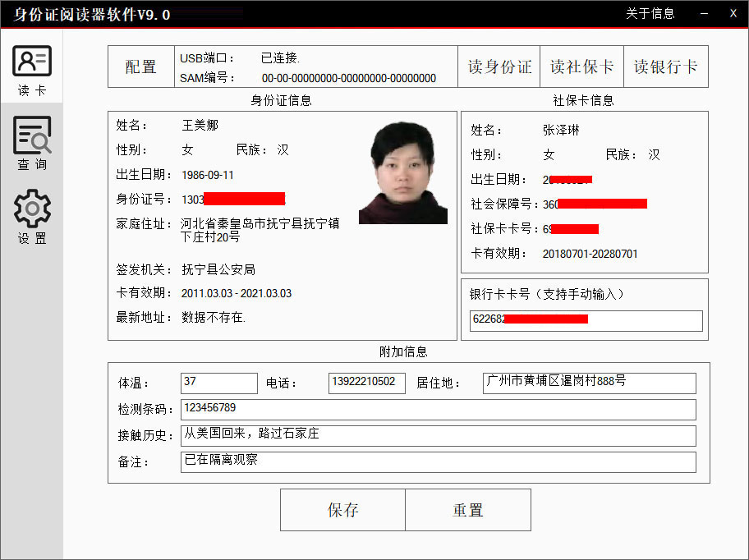
Task: Click the 配置 configuration button
Action: pyautogui.click(x=140, y=67)
